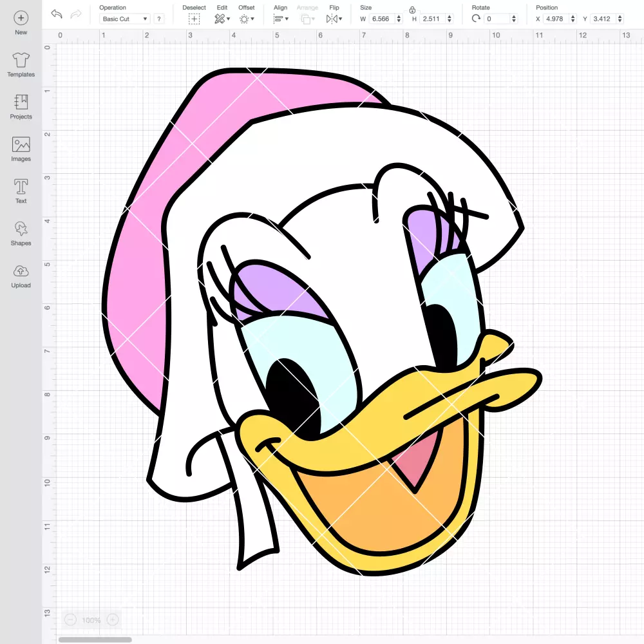
Task: Open the Upload image screen
Action: pos(21,276)
